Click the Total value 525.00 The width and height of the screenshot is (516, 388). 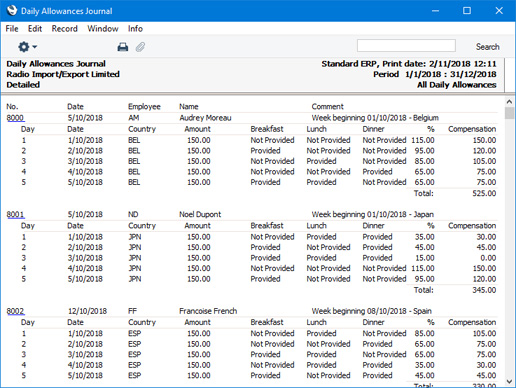point(484,193)
